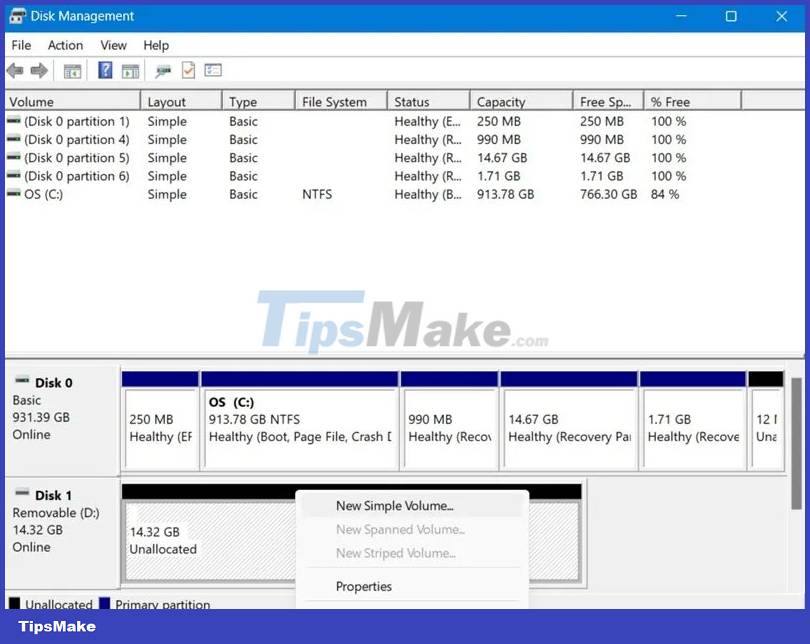Click the Forward navigation arrow in the toolbar
This screenshot has height=644, width=810.
tap(38, 70)
